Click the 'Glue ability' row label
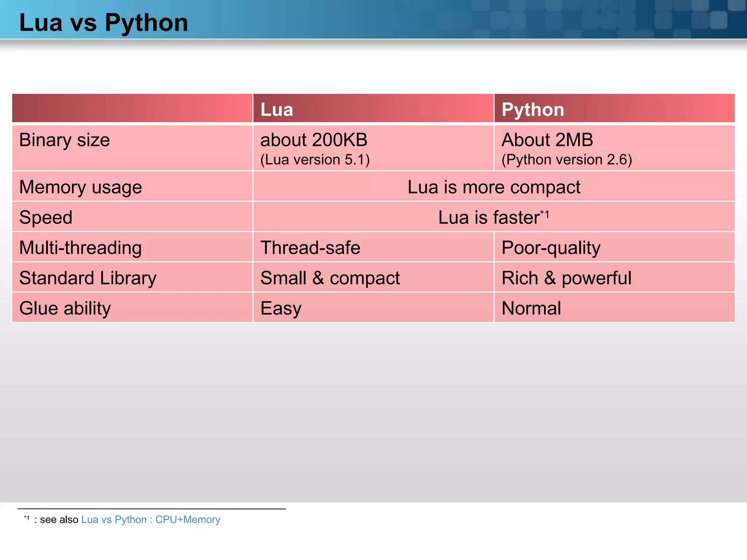747x560 pixels. [x=65, y=309]
